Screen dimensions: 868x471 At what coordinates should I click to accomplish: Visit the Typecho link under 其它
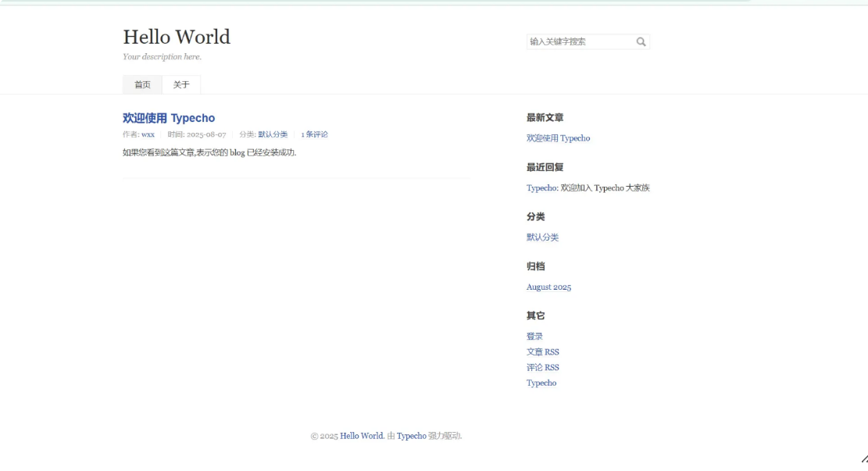541,383
